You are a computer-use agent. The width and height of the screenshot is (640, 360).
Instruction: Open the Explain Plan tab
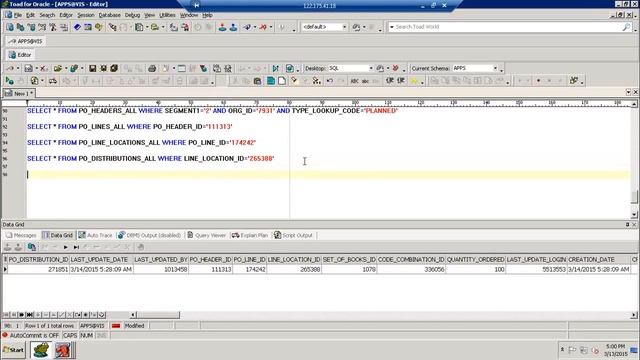coord(250,236)
